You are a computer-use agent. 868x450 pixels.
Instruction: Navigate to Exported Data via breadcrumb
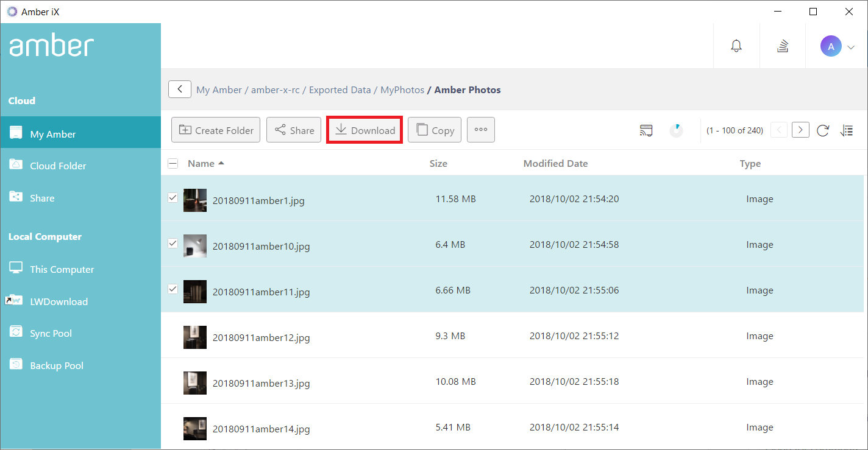click(x=340, y=90)
